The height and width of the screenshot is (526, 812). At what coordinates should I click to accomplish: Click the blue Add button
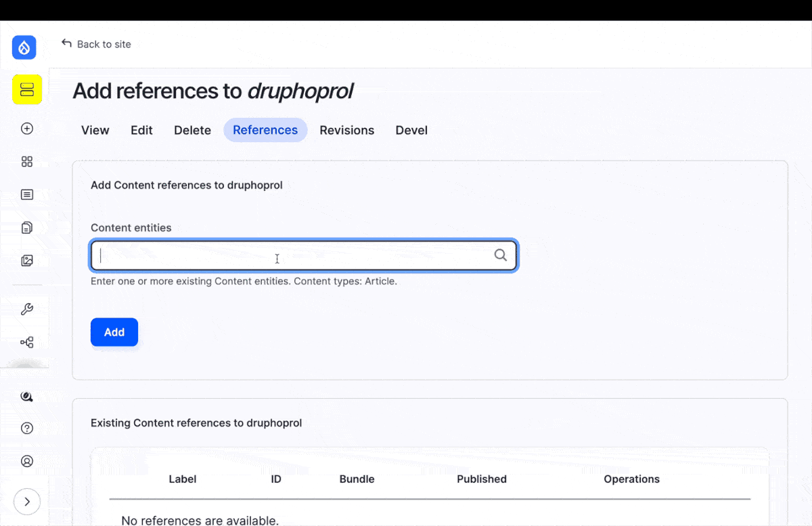coord(114,332)
